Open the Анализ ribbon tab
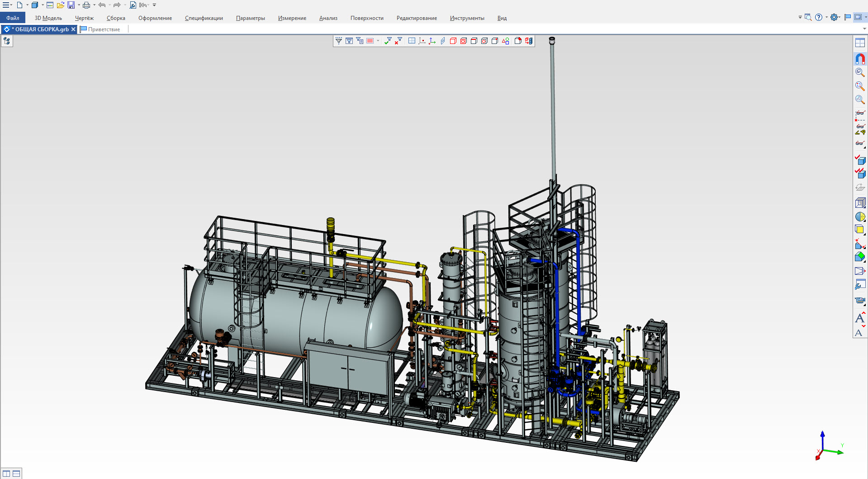The height and width of the screenshot is (479, 868). 328,18
